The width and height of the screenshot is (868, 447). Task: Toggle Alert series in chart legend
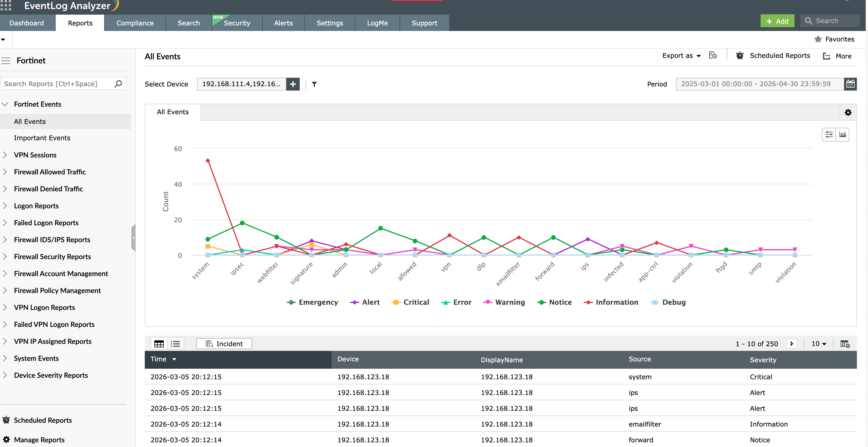365,302
